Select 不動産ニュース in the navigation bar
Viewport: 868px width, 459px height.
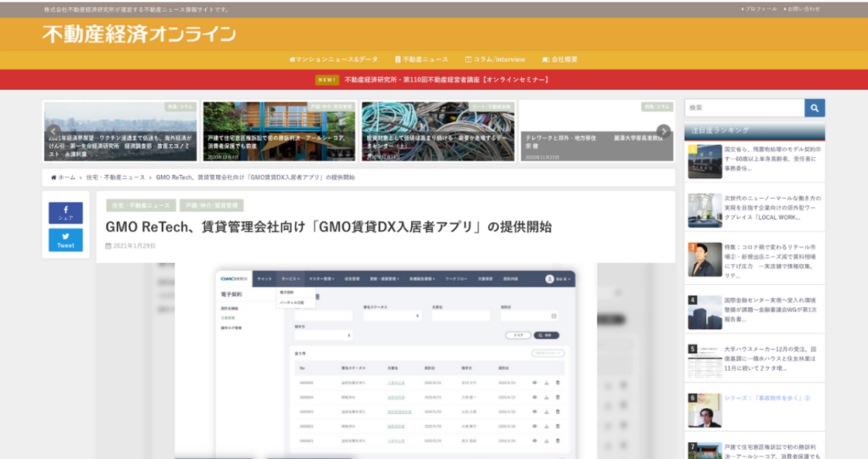421,59
